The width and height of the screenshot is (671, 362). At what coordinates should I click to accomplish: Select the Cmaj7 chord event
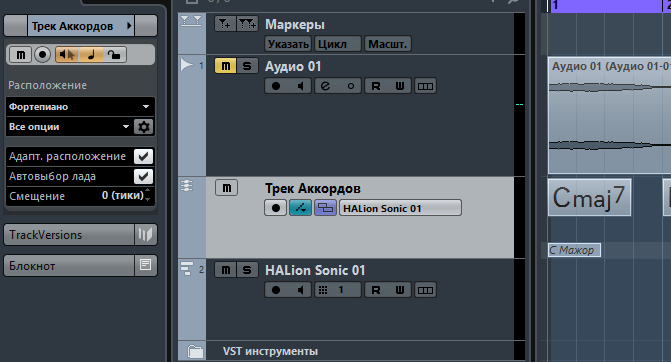(x=589, y=197)
